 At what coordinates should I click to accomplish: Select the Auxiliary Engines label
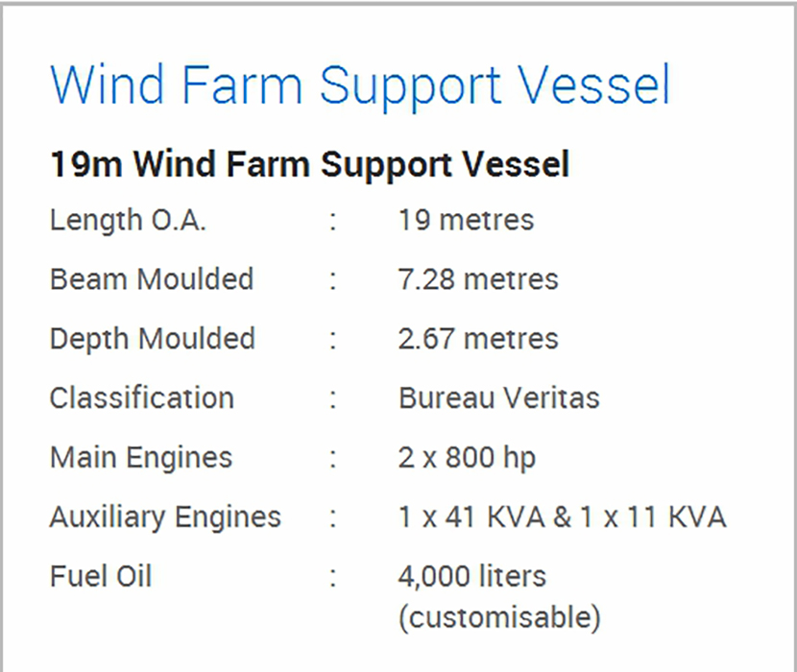click(x=165, y=516)
